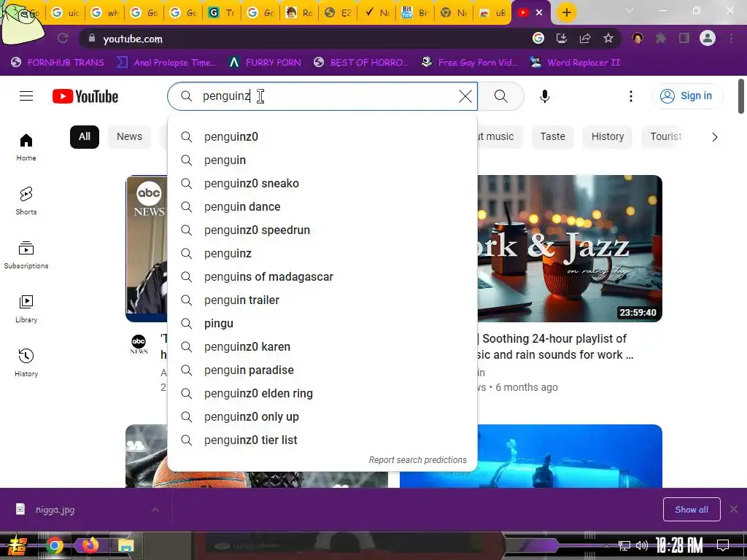
Task: Click the magnifier search button
Action: 500,96
